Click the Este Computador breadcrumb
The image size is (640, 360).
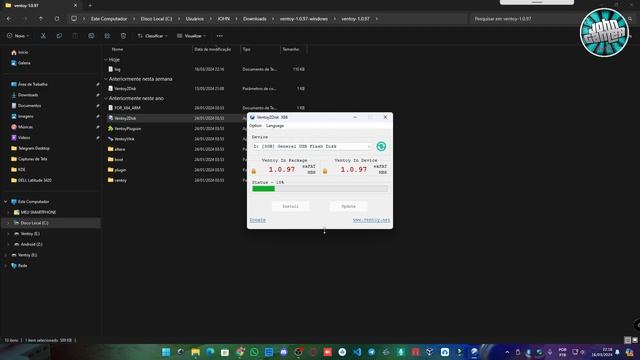[x=109, y=19]
